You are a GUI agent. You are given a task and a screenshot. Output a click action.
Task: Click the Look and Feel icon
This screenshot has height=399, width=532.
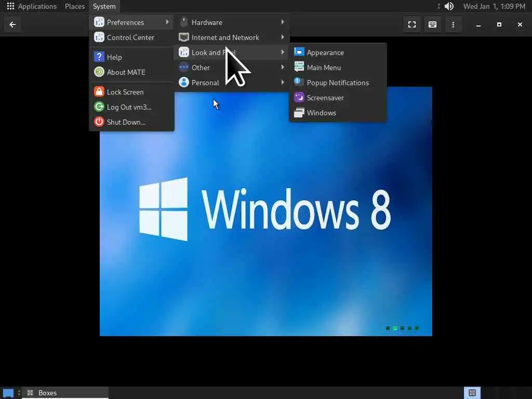[x=183, y=52]
